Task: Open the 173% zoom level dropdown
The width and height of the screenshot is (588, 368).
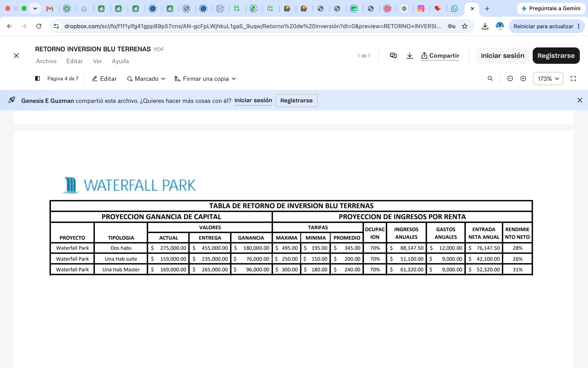Action: pyautogui.click(x=548, y=78)
